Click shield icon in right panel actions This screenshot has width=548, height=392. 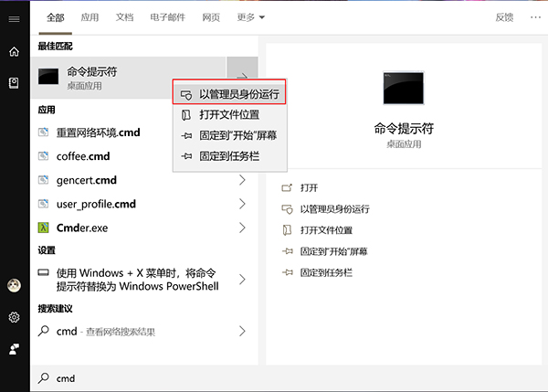tap(287, 209)
